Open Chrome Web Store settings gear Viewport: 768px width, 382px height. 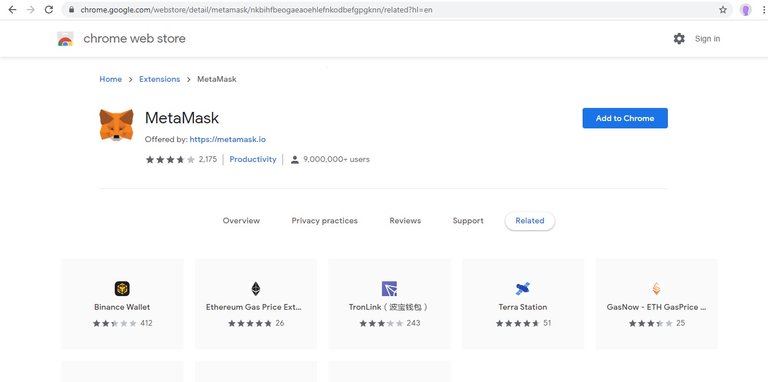click(x=679, y=39)
